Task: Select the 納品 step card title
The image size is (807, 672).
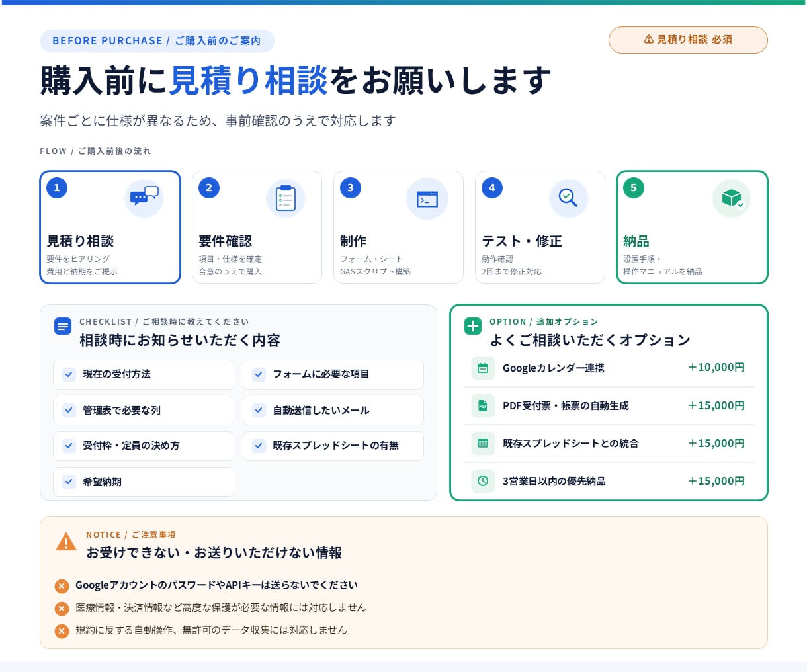Action: click(636, 241)
